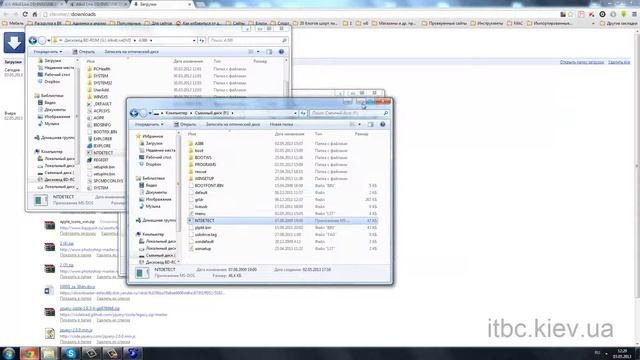
Task: Open rescue folder in Removable disk window
Action: (200, 171)
